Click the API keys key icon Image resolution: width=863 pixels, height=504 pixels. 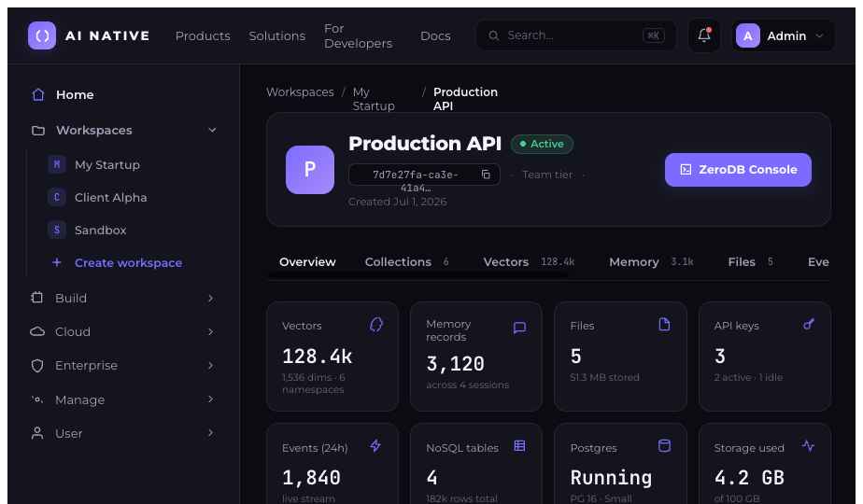coord(809,324)
